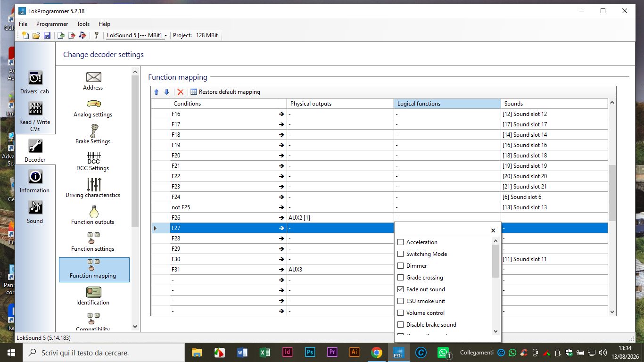Viewport: 644px width, 362px height.
Task: Uncheck the Fade out sound checkbox
Action: coord(401,289)
